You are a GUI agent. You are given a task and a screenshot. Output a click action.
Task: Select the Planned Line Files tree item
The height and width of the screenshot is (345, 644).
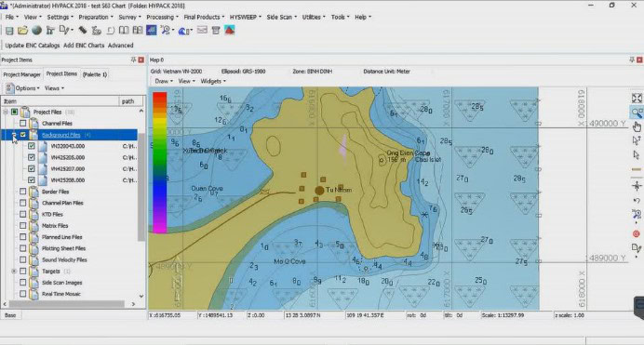(x=62, y=237)
